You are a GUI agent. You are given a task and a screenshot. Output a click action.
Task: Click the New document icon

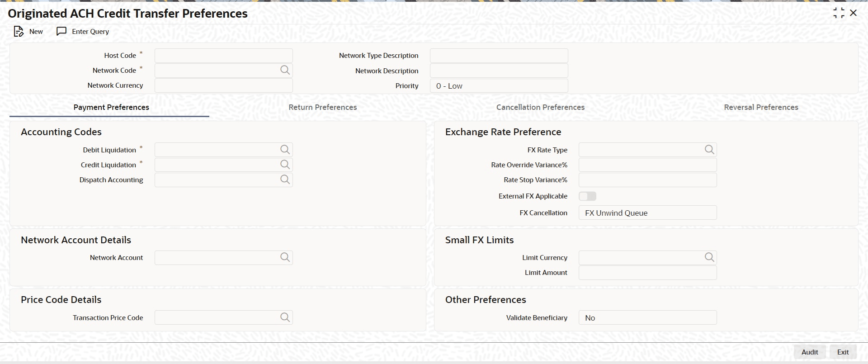(x=19, y=32)
